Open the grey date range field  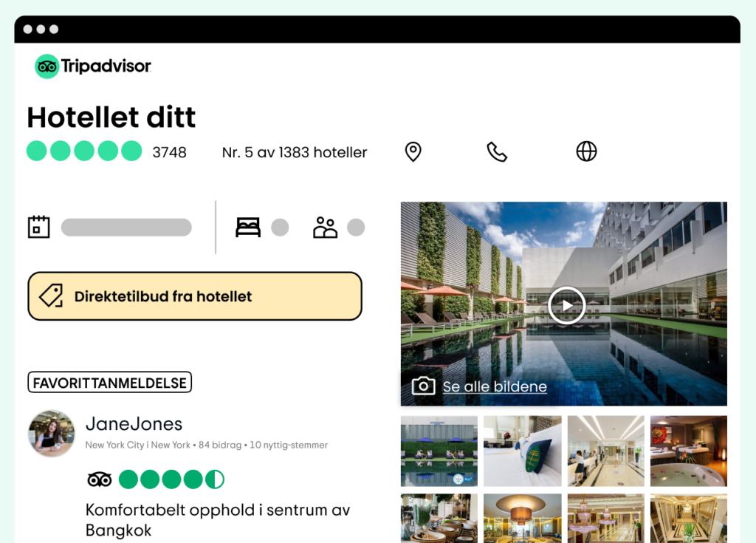click(x=126, y=228)
